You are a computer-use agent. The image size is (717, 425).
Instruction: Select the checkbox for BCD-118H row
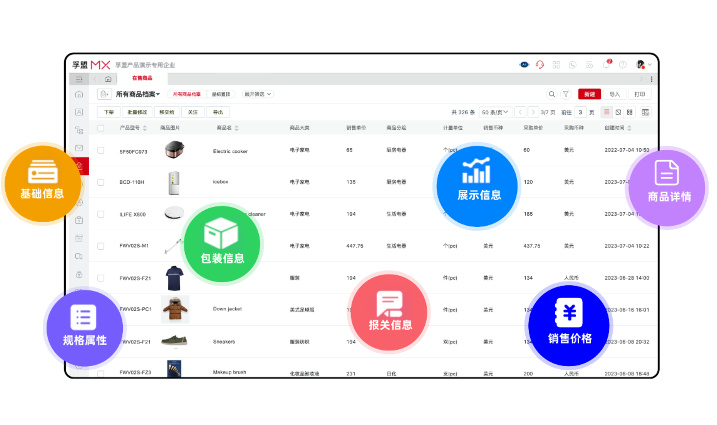pyautogui.click(x=101, y=182)
